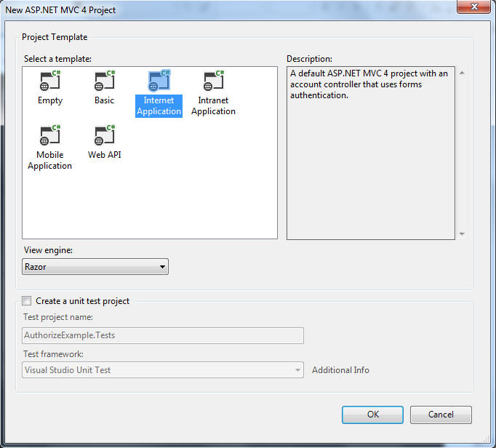This screenshot has height=448, width=496.
Task: Choose the Web API template icon
Action: (x=105, y=135)
